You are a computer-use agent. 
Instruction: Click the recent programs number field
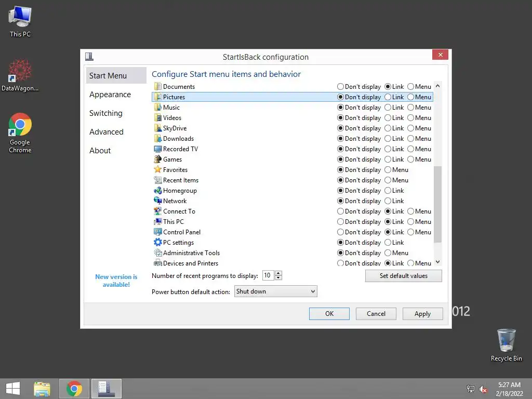coord(268,275)
